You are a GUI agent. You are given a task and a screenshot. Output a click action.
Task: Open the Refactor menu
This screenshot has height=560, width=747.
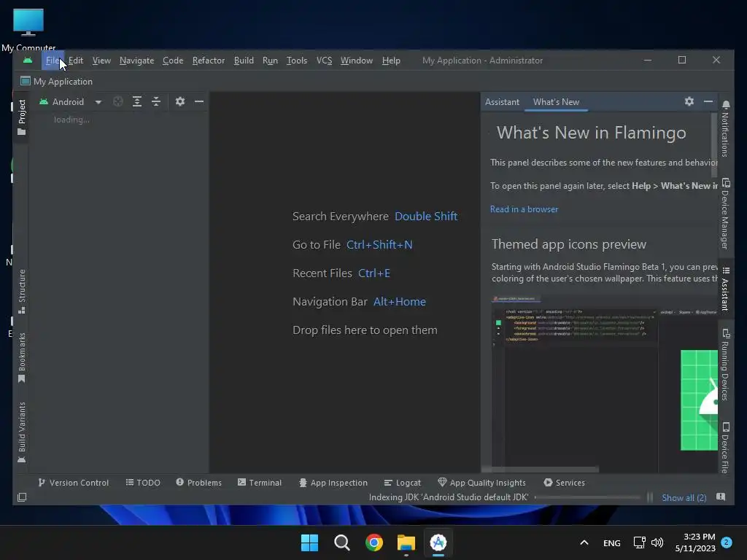[208, 61]
